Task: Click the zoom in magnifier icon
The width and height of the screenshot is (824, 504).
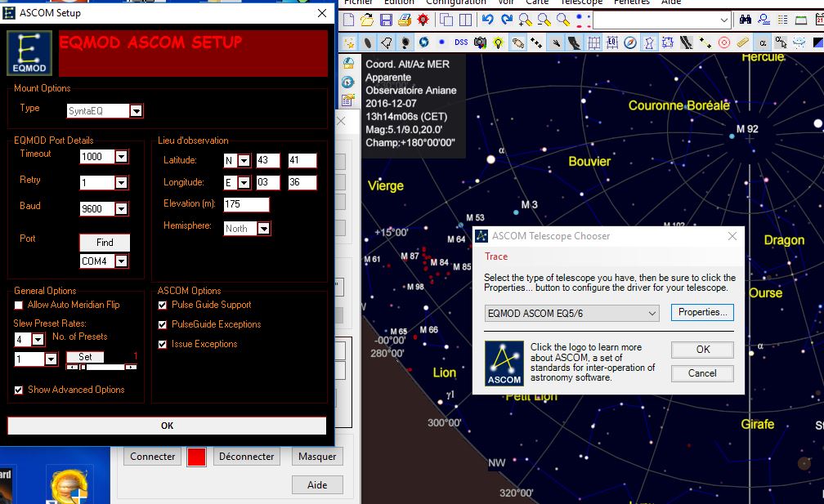Action: point(525,20)
